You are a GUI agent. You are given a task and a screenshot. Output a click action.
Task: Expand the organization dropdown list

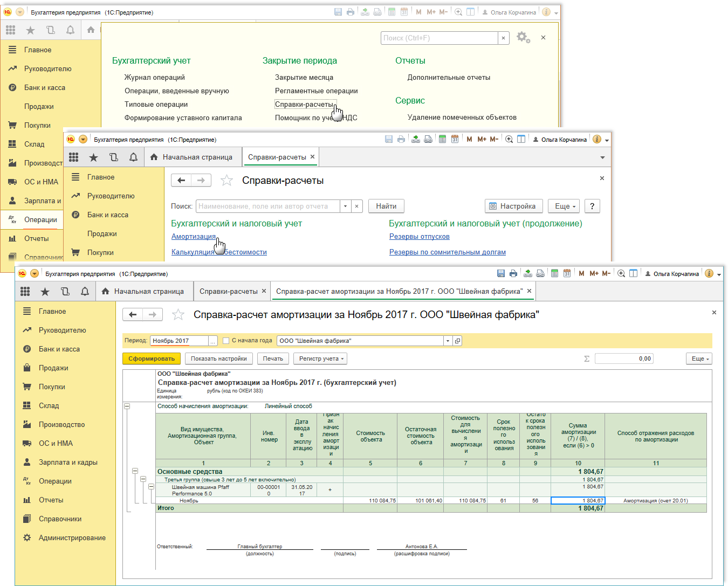tap(448, 341)
